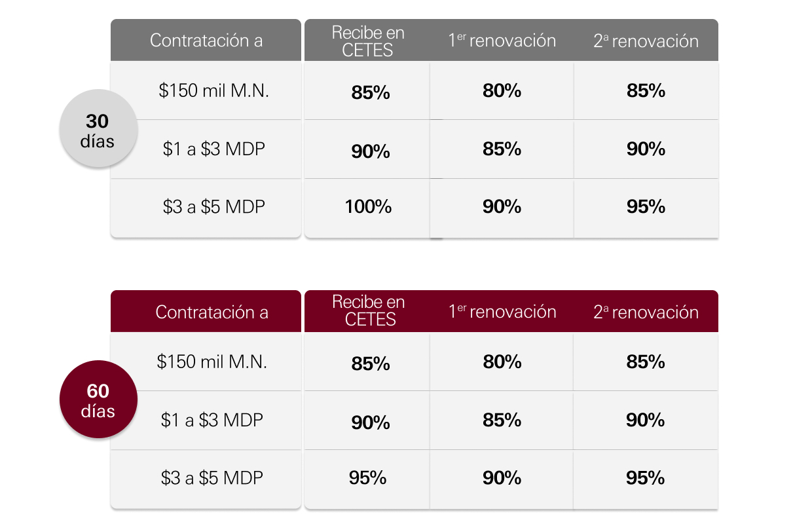
Task: Click 95% CETES value in 60 días table
Action: pos(368,479)
